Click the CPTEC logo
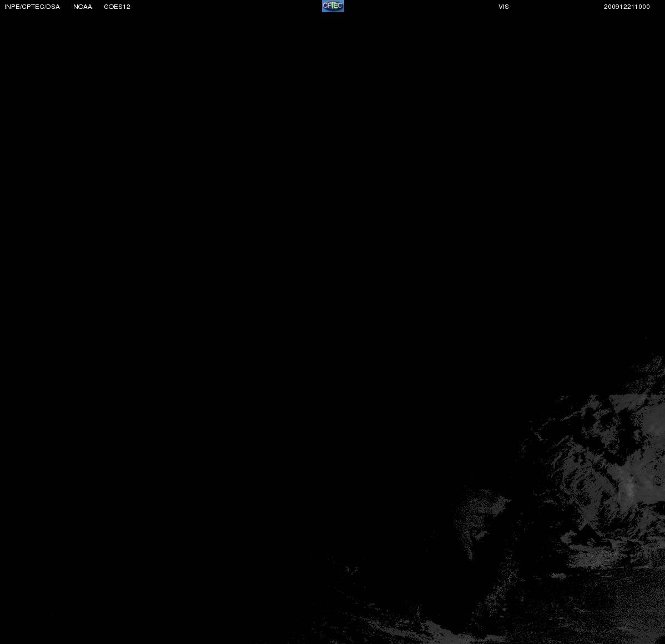 pos(333,6)
